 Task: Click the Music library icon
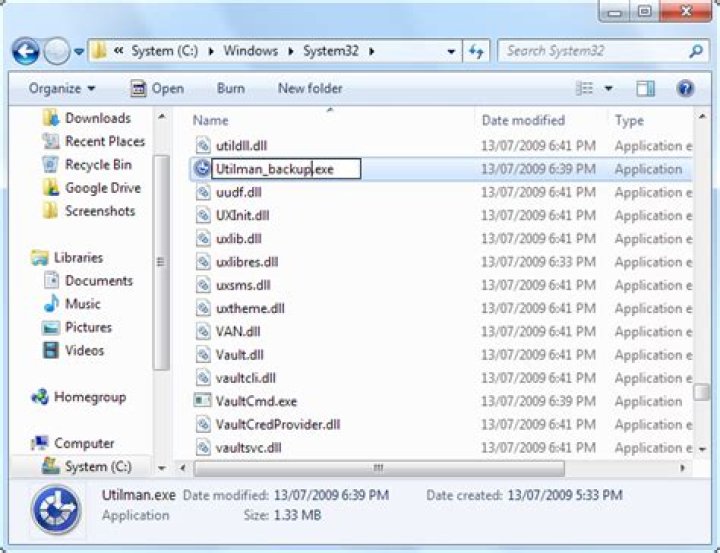coord(51,304)
